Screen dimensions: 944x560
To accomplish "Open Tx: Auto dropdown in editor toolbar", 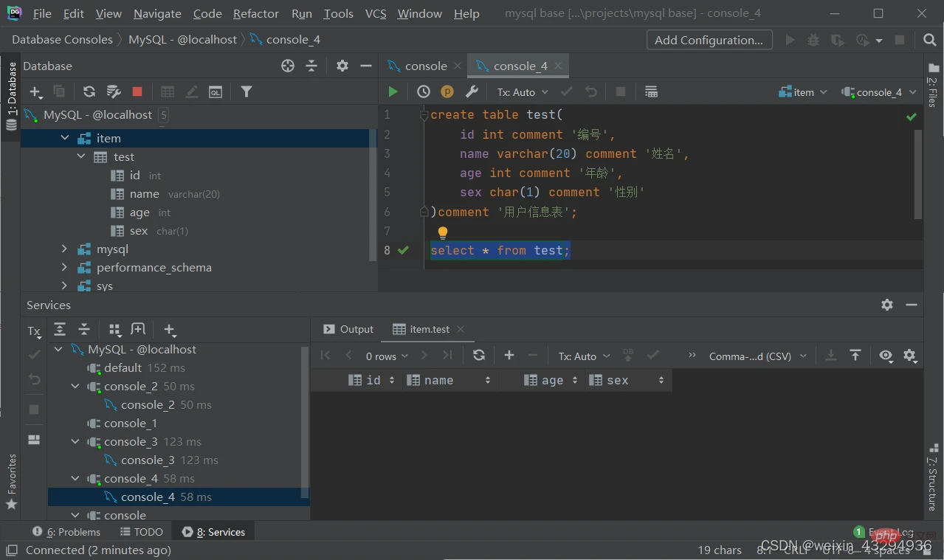I will 523,92.
